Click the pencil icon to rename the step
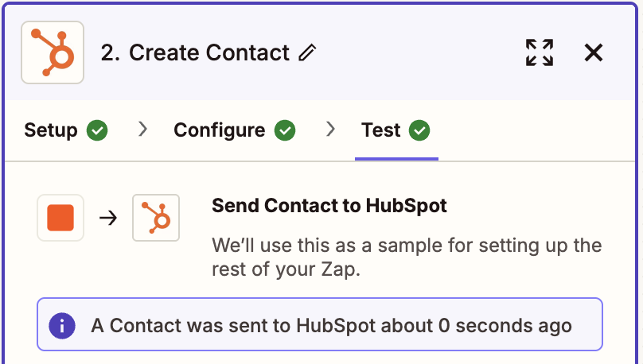The height and width of the screenshot is (364, 643). [x=307, y=53]
